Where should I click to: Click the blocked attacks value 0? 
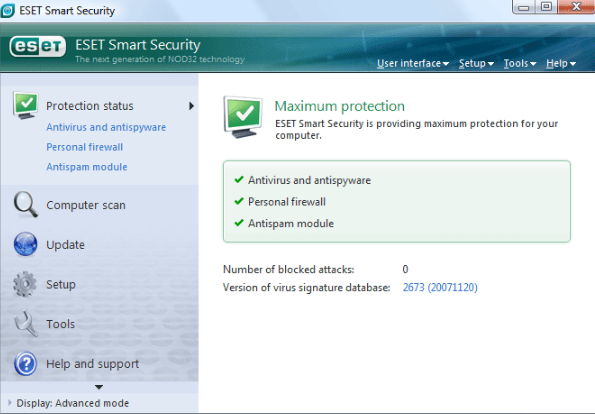[x=405, y=269]
